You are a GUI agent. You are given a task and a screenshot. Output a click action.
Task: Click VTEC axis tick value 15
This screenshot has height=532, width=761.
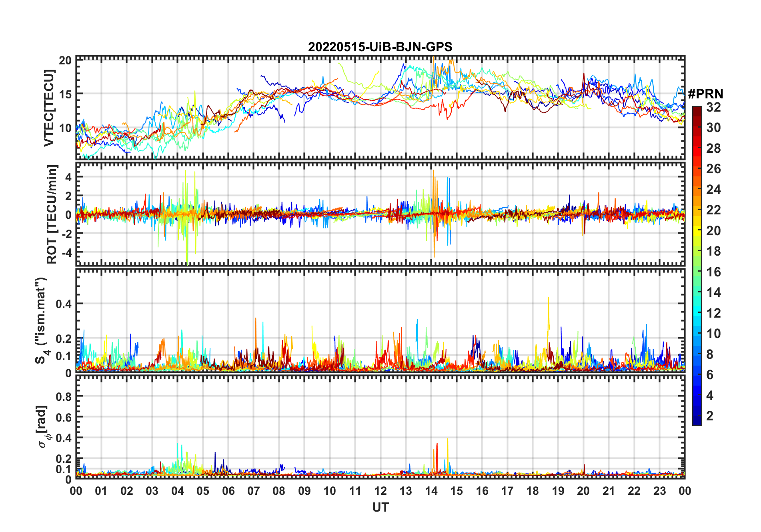tap(65, 94)
